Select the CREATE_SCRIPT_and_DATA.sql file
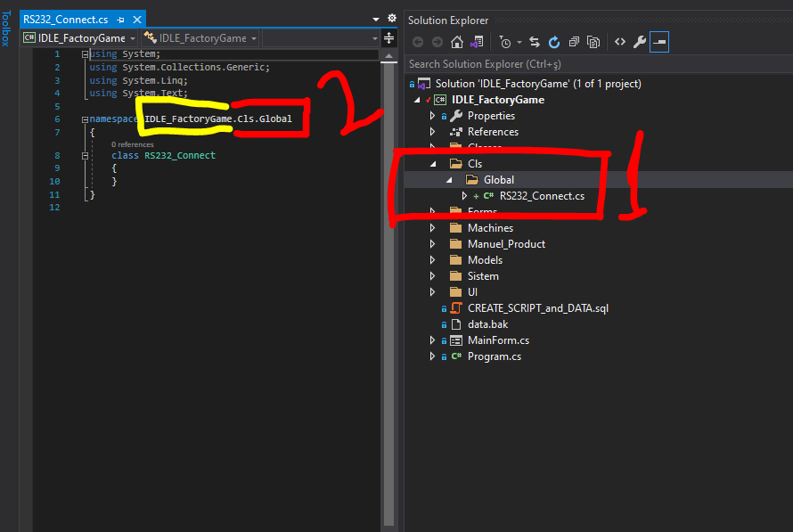 (x=537, y=308)
